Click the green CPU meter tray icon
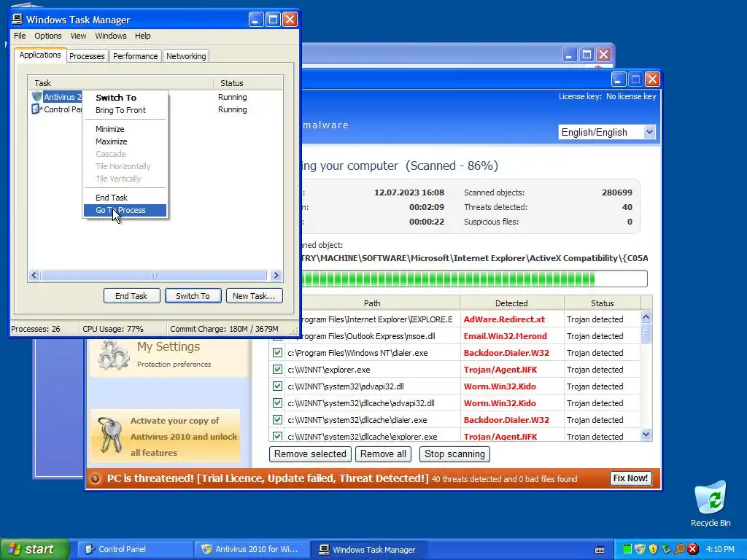This screenshot has width=747, height=560. 627,549
